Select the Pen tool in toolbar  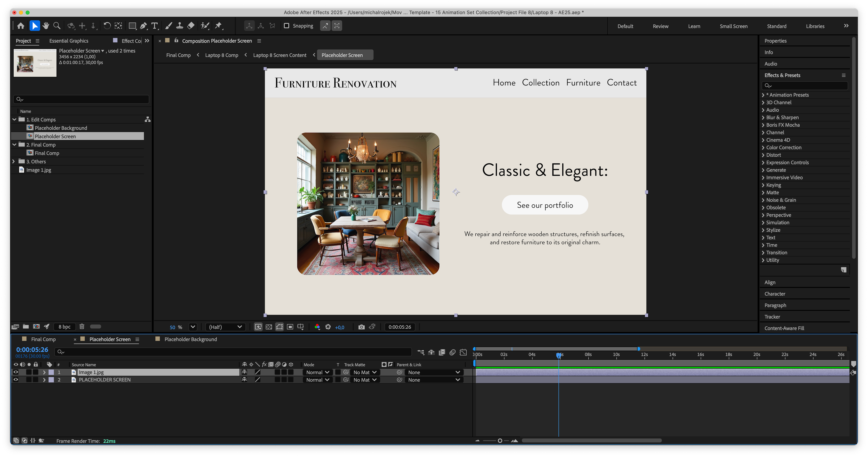pos(144,26)
